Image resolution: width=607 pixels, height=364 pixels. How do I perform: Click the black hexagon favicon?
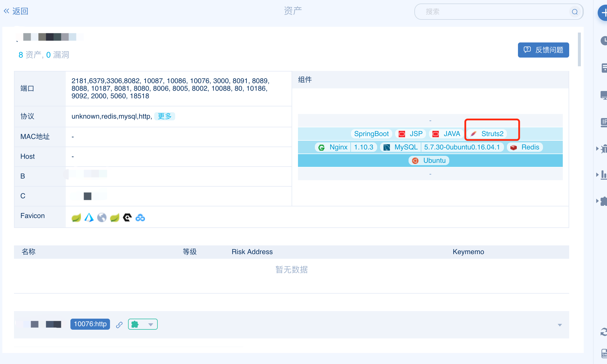tap(127, 217)
